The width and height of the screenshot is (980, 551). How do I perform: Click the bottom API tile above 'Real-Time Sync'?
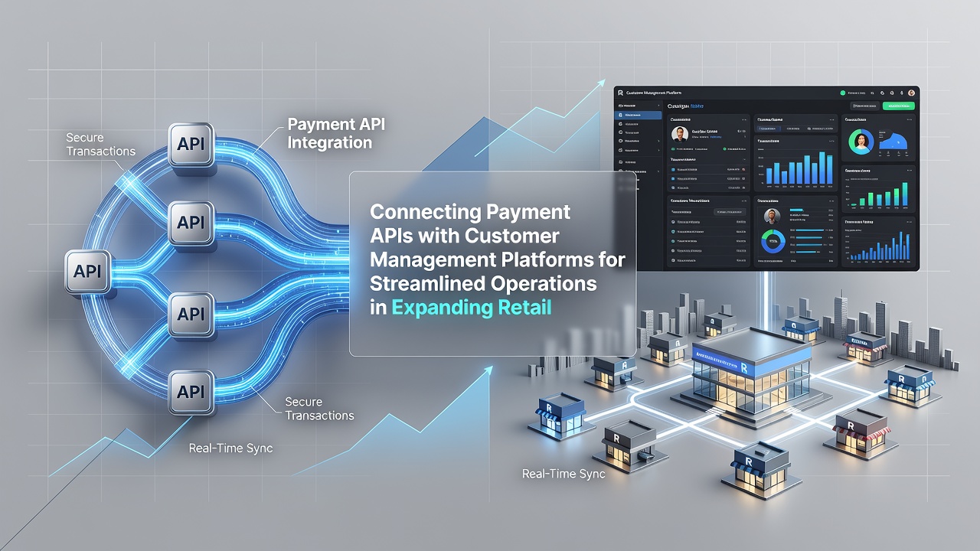(x=190, y=391)
